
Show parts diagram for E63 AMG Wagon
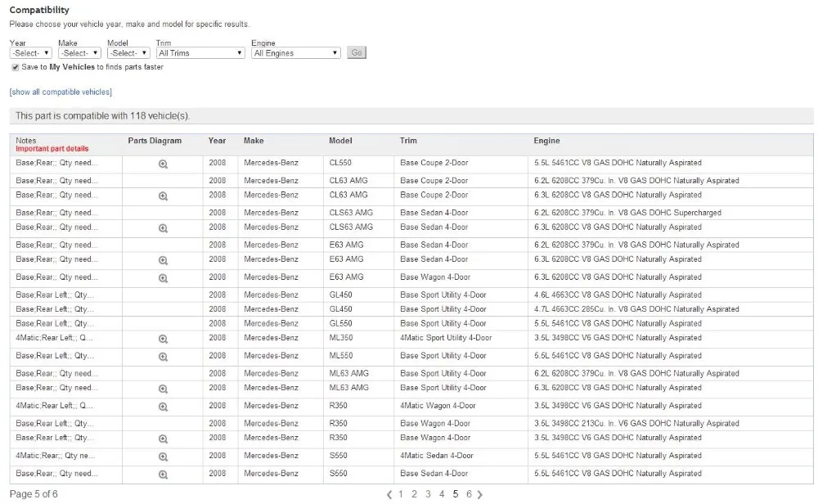pos(163,278)
